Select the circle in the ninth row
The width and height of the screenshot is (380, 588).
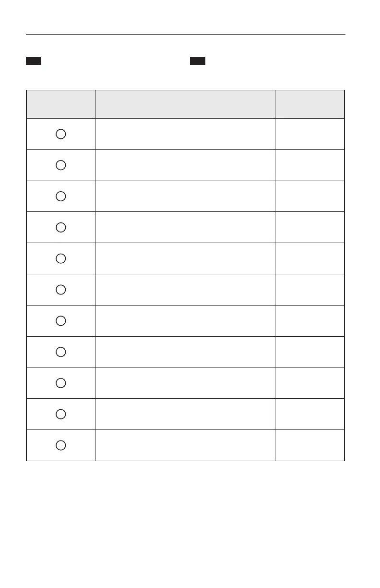click(x=60, y=383)
